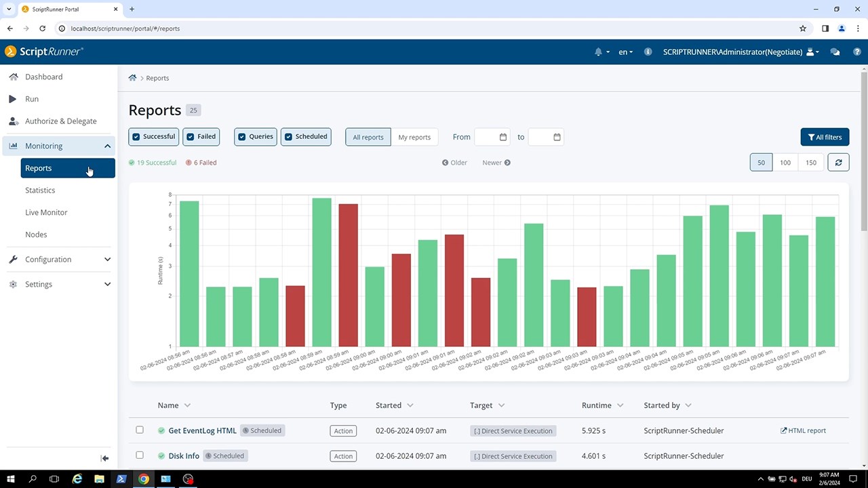
Task: Open Windows taskbar search
Action: (33, 479)
